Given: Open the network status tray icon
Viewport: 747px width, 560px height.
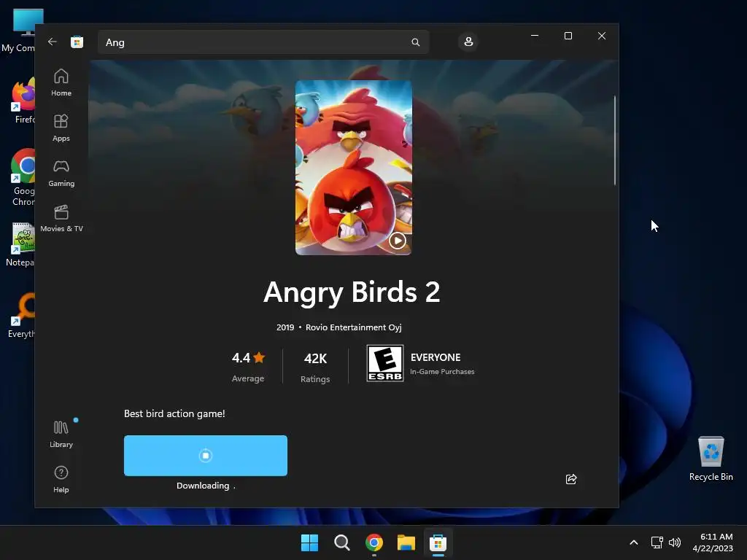Looking at the screenshot, I should coord(657,542).
